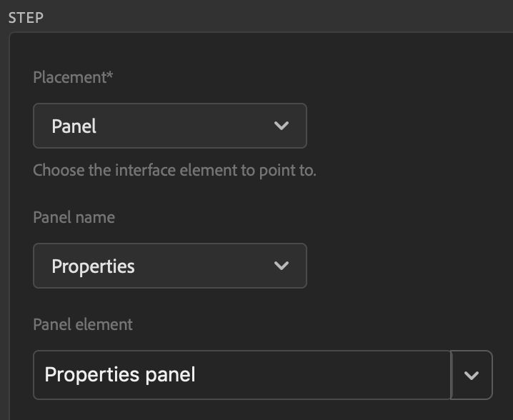This screenshot has width=513, height=420.
Task: Click the Properties panel text input field
Action: pos(241,374)
